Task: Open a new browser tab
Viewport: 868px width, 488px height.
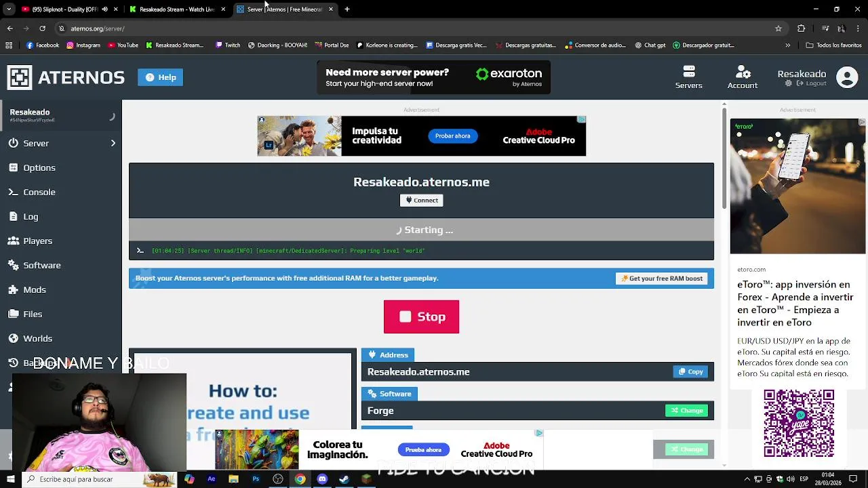Action: pyautogui.click(x=347, y=9)
